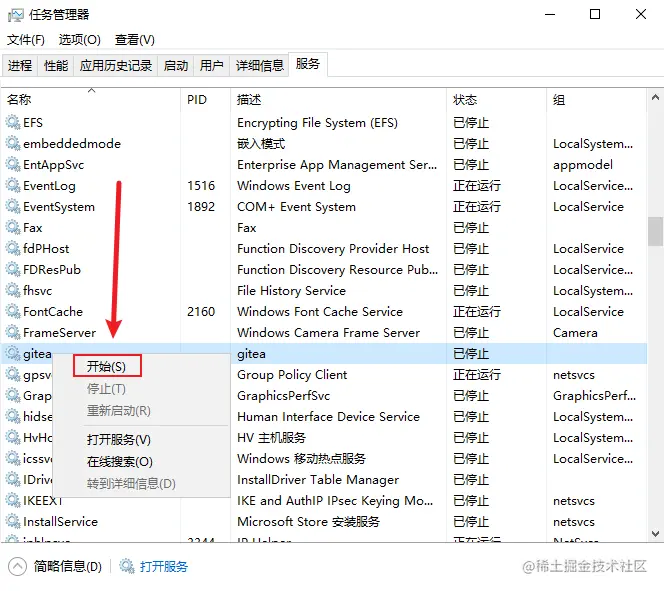This screenshot has width=664, height=591.
Task: Sort by 描述 column header
Action: pos(338,100)
